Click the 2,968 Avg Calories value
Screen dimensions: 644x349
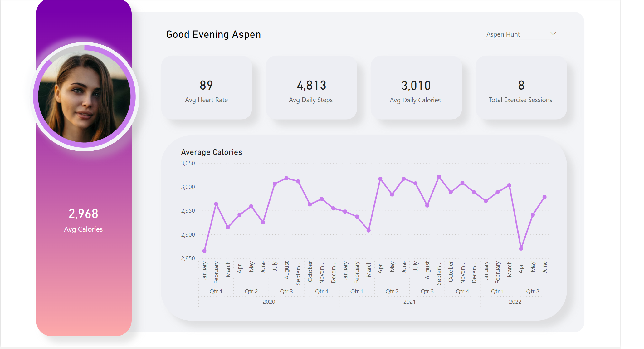click(x=83, y=214)
